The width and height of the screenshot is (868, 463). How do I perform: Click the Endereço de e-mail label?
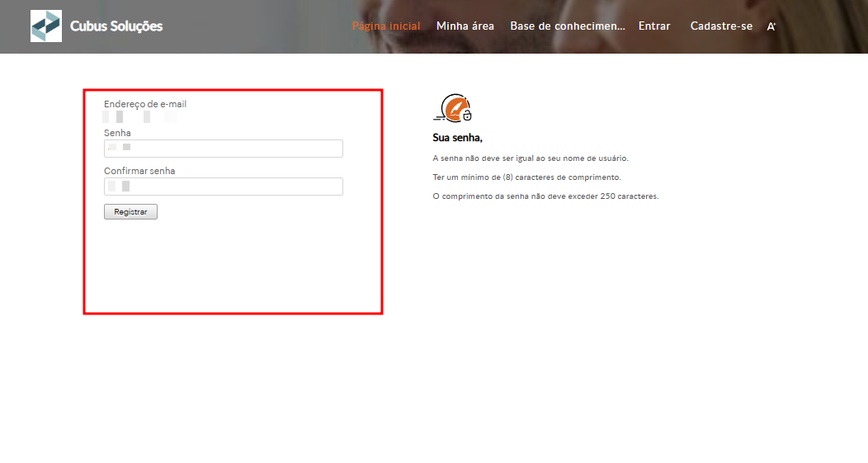[145, 104]
